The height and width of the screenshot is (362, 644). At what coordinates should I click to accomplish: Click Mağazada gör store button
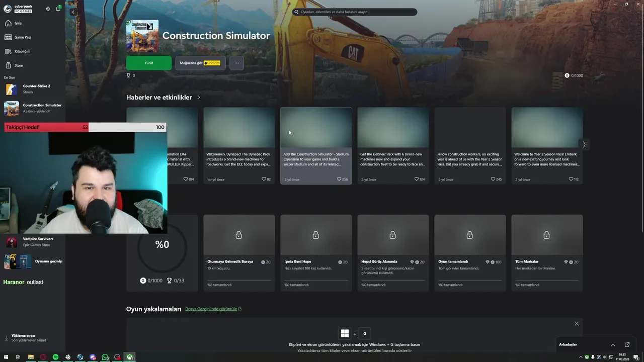tap(200, 63)
